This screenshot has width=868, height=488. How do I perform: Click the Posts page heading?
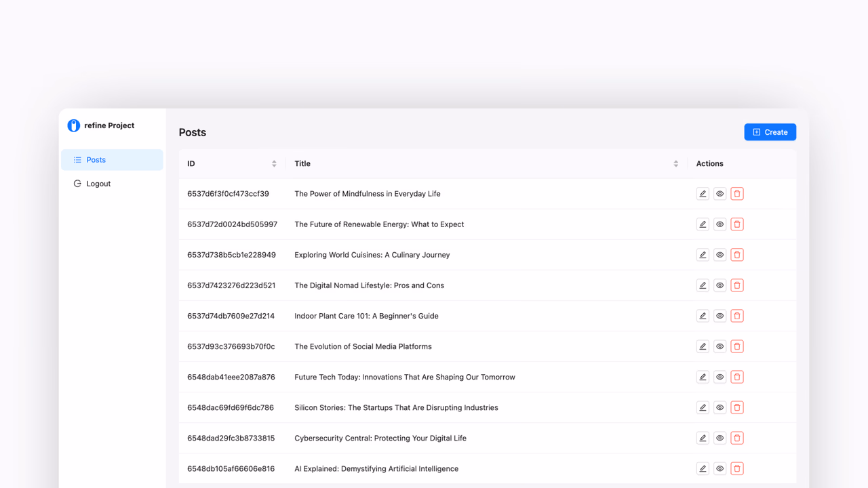[x=193, y=132]
